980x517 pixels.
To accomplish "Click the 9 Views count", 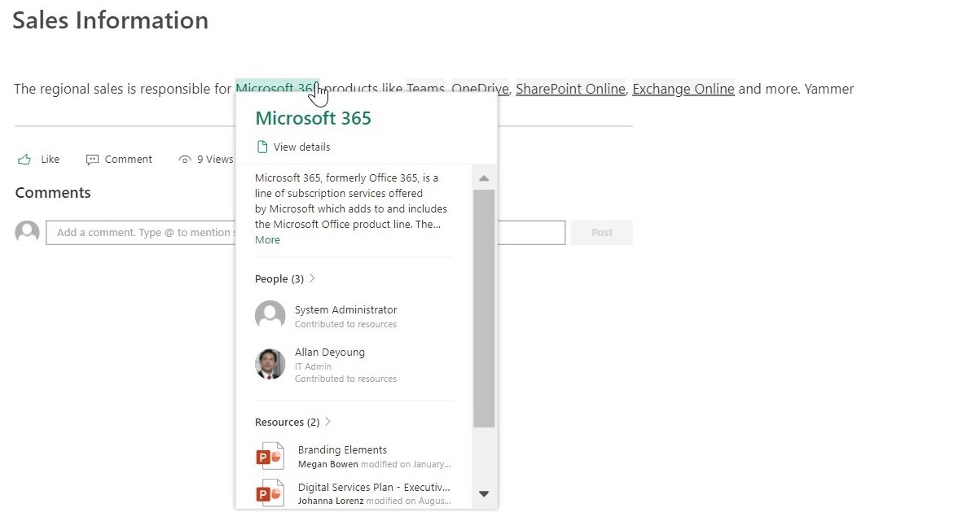I will pos(215,160).
